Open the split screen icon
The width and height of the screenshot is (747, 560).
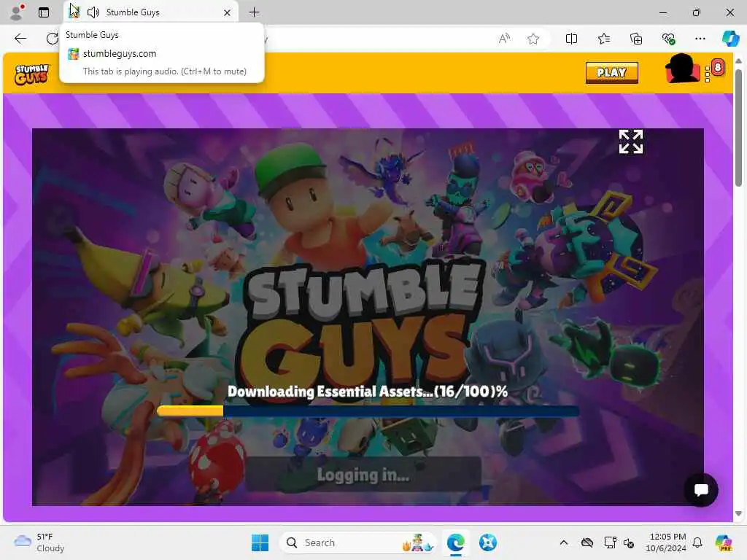pos(571,39)
